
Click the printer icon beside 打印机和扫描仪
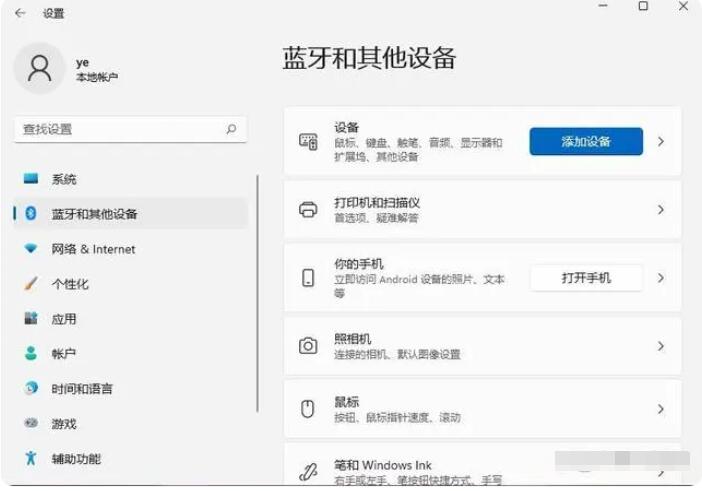point(308,210)
